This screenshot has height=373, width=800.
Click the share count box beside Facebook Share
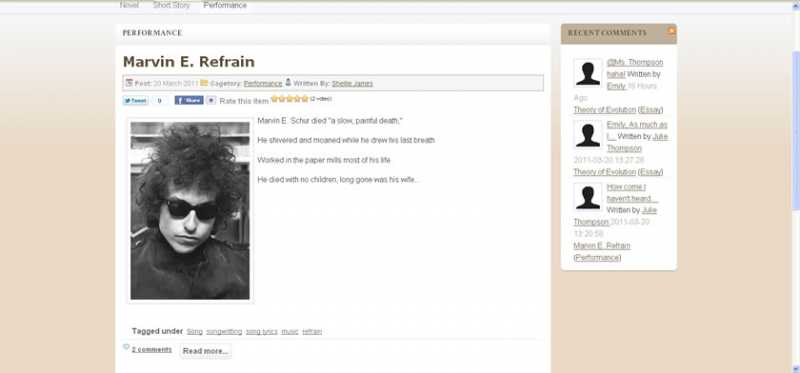point(211,101)
